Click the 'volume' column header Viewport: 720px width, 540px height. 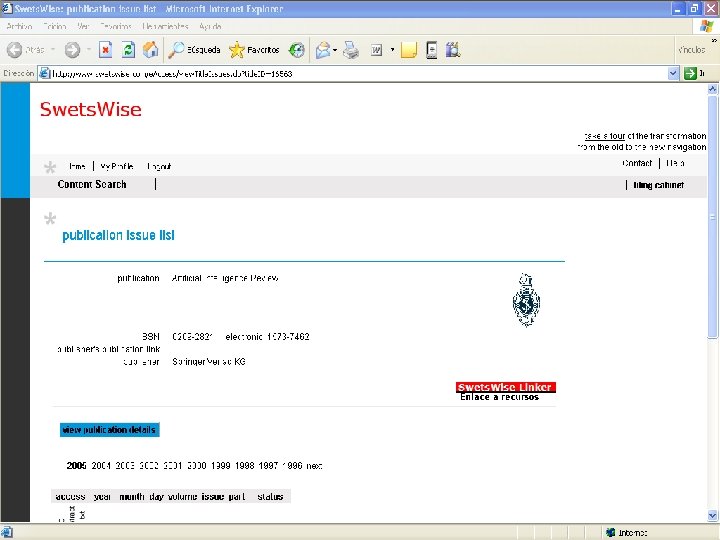tap(182, 496)
